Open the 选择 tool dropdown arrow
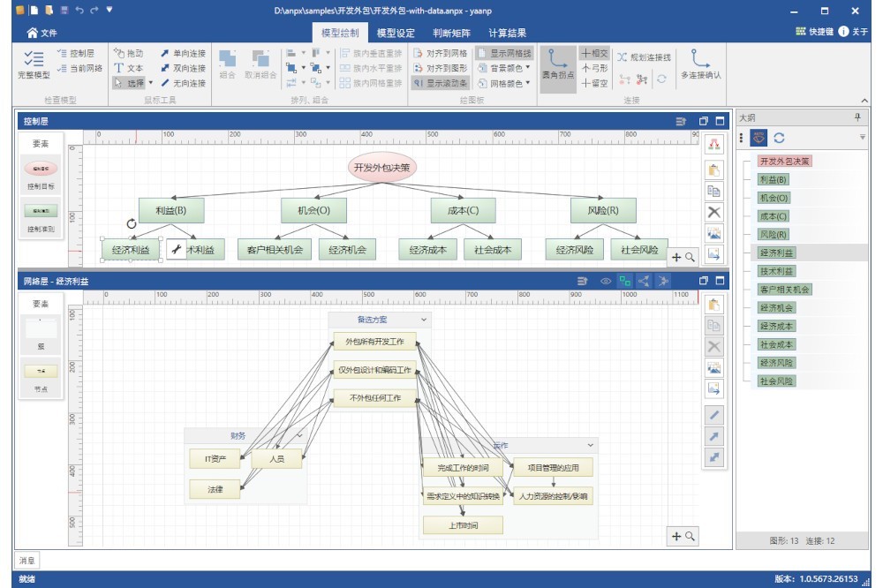This screenshot has width=883, height=588. tap(150, 83)
